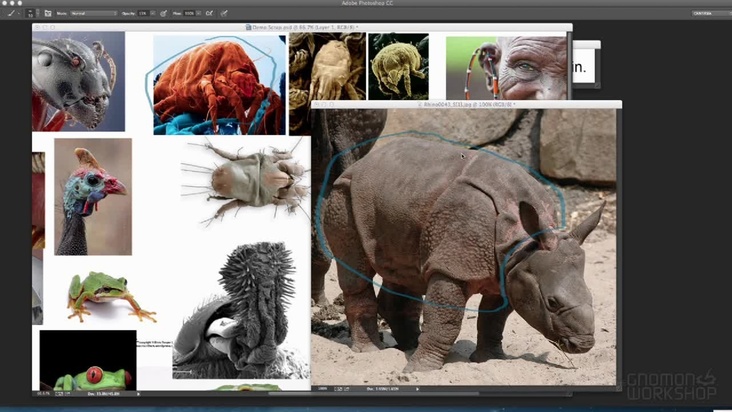This screenshot has width=732, height=412.
Task: Expand the Flow slider arrow
Action: pyautogui.click(x=198, y=14)
